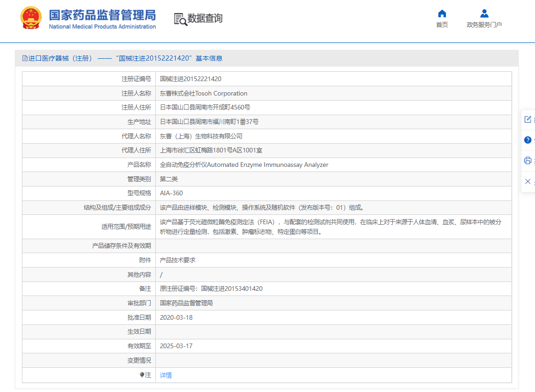Screen dimensions: 535x392
Task: Click the person icon above 政务服务门户
Action: (484, 13)
